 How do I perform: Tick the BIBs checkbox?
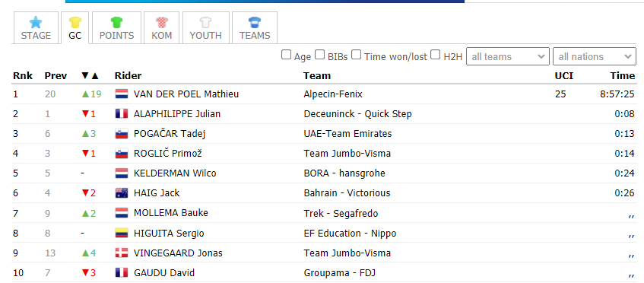[x=320, y=55]
